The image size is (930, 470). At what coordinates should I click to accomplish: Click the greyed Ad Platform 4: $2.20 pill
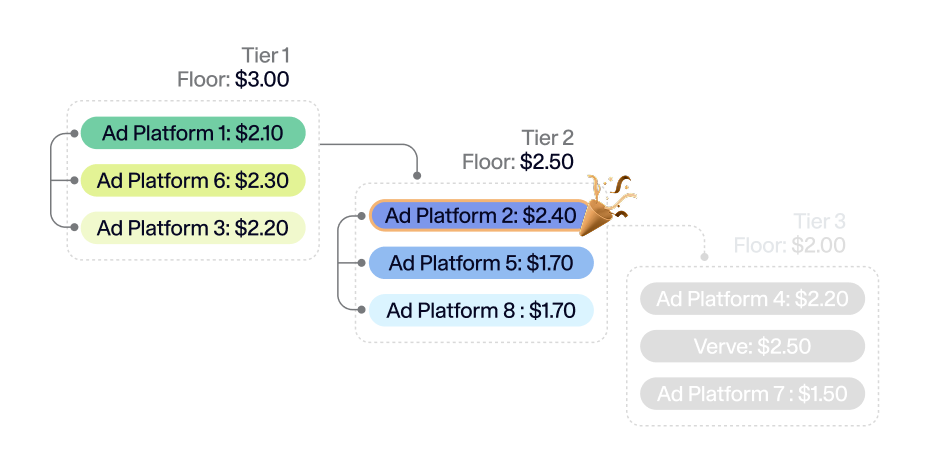(x=752, y=299)
